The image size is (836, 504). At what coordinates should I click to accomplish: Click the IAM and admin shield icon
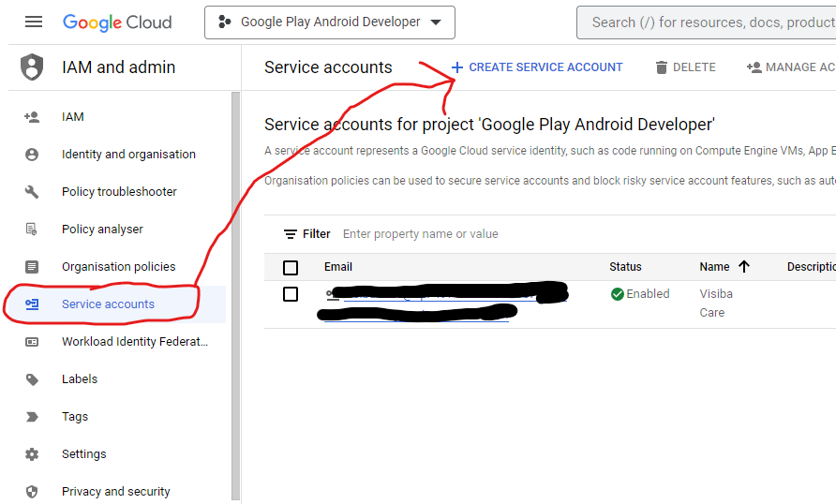pyautogui.click(x=32, y=67)
